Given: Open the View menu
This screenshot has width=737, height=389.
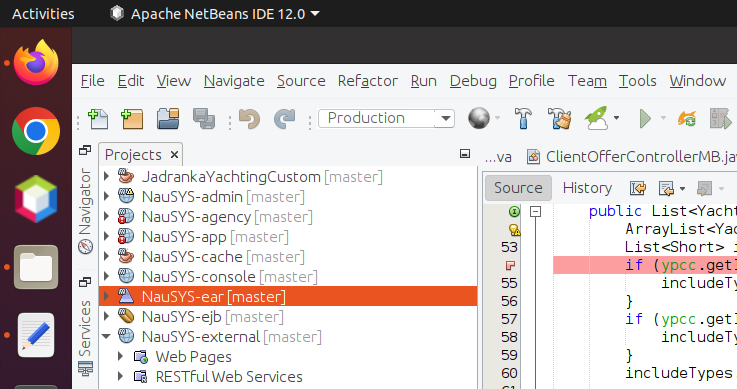Looking at the screenshot, I should [x=174, y=81].
